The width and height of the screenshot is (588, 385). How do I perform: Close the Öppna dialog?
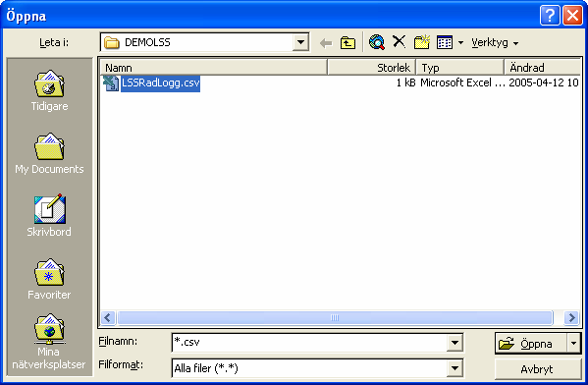click(x=572, y=16)
